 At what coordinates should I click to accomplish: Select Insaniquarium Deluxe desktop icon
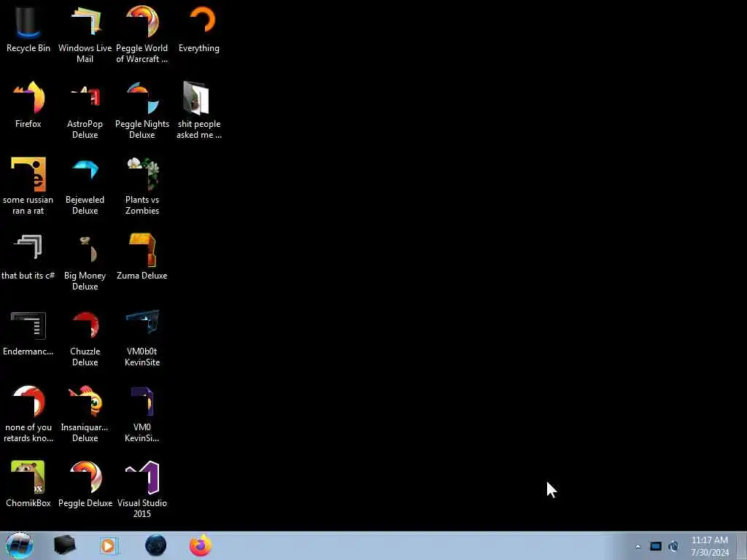tap(85, 413)
